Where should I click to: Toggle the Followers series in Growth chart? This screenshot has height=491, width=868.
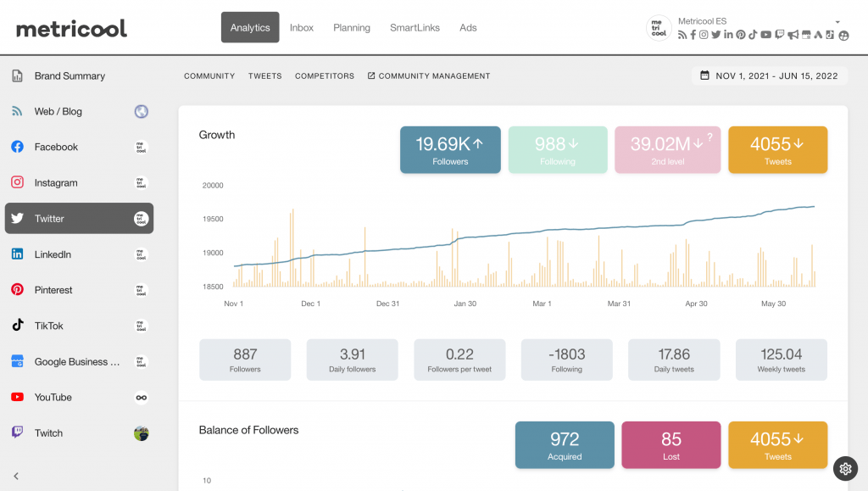click(450, 149)
